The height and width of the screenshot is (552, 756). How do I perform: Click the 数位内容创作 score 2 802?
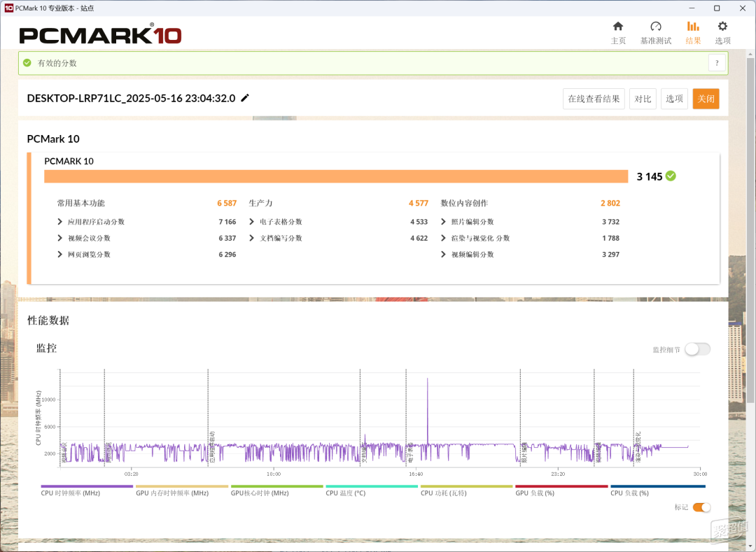click(x=610, y=204)
